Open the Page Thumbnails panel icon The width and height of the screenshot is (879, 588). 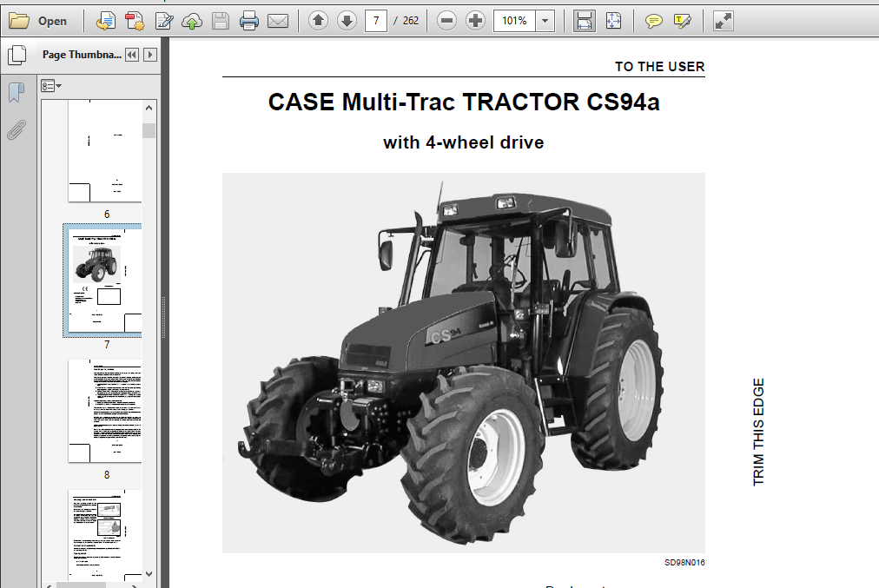tap(17, 55)
